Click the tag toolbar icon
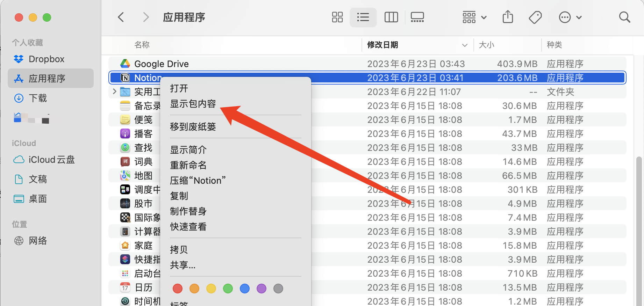The width and height of the screenshot is (644, 306). coord(535,17)
